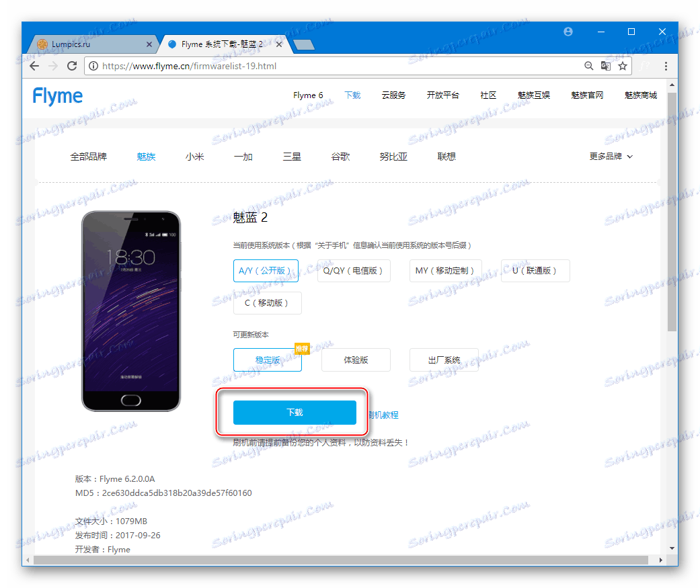Go back using the browser back arrow
Viewport: 700px width, 588px height.
[34, 66]
